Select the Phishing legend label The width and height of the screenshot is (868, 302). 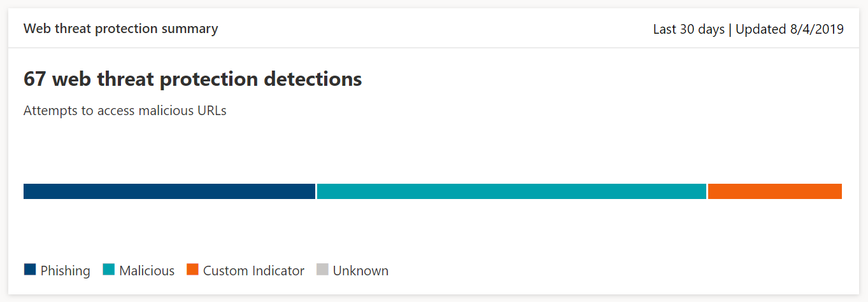(x=66, y=271)
